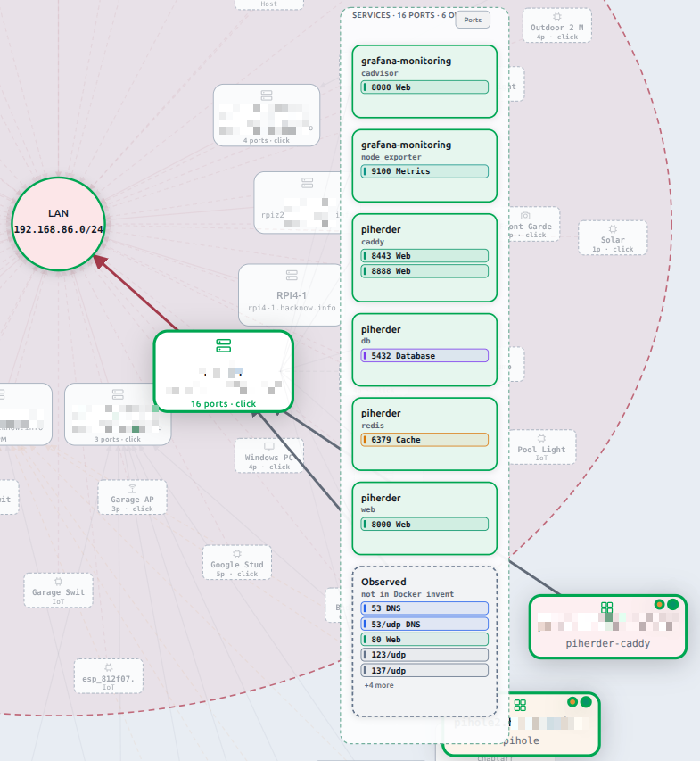
Task: Select the piherder web card title
Action: (x=381, y=498)
